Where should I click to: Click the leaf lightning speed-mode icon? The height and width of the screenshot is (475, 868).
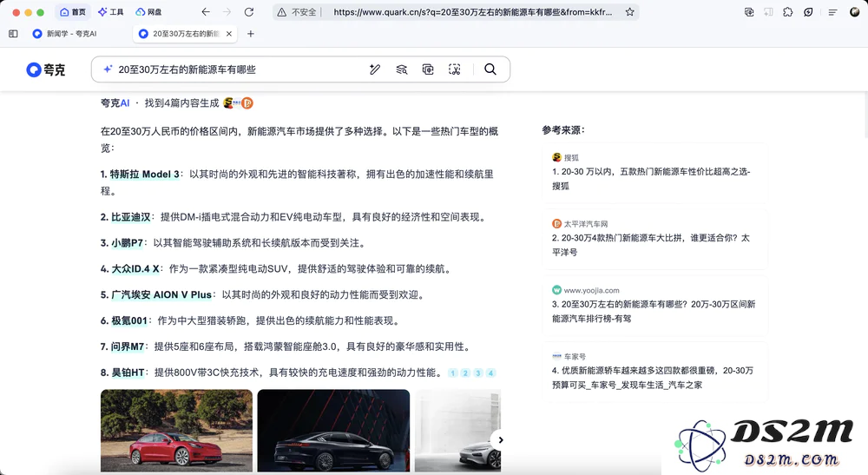(x=808, y=11)
